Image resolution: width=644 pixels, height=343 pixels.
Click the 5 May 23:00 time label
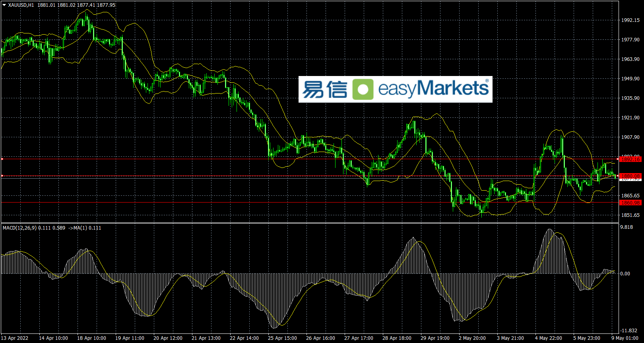[587, 338]
